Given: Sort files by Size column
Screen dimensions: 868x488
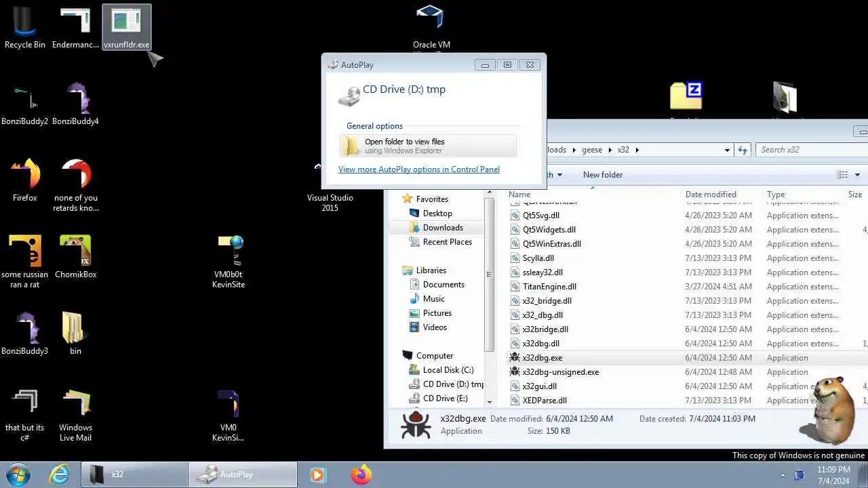Looking at the screenshot, I should pyautogui.click(x=856, y=195).
